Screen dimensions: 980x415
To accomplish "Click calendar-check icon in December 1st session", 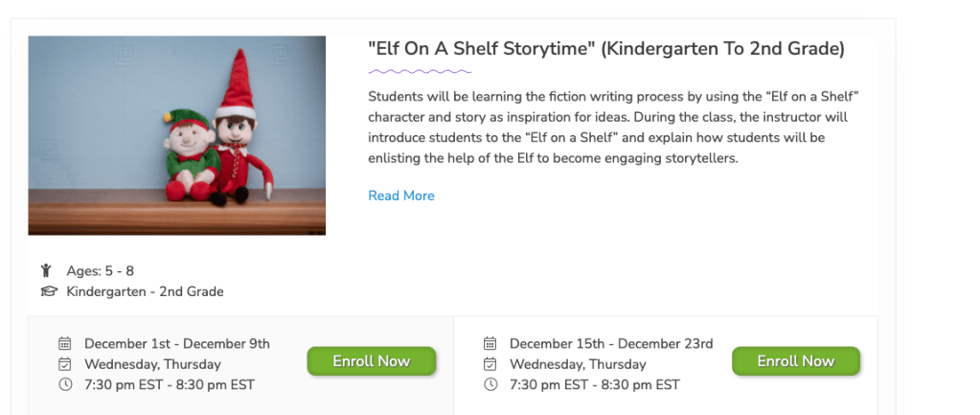I will pyautogui.click(x=65, y=364).
